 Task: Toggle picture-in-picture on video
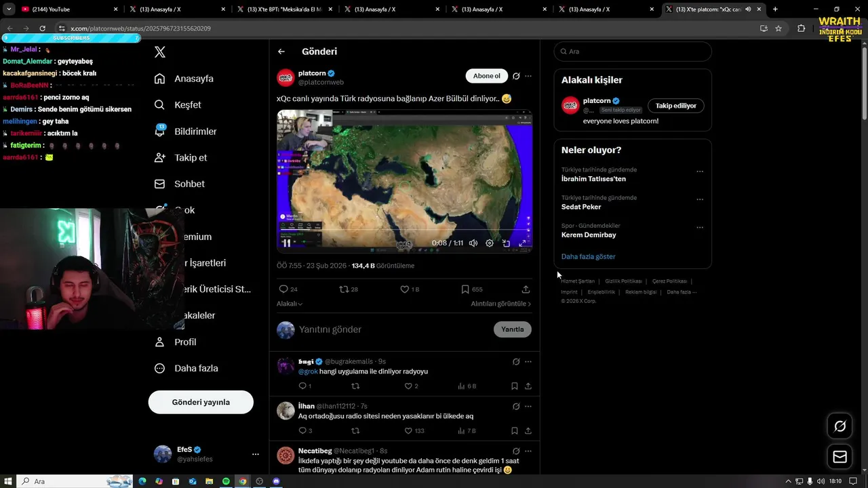coord(506,243)
